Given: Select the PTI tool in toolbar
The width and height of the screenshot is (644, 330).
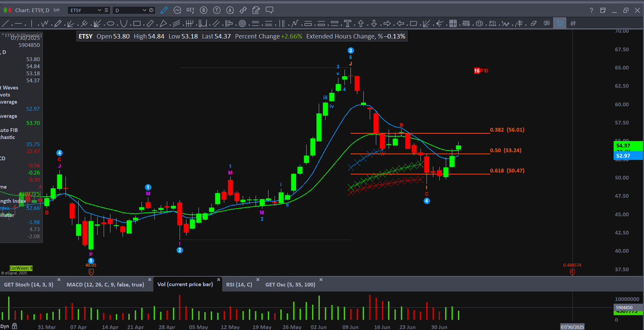Looking at the screenshot, I should (492, 23).
